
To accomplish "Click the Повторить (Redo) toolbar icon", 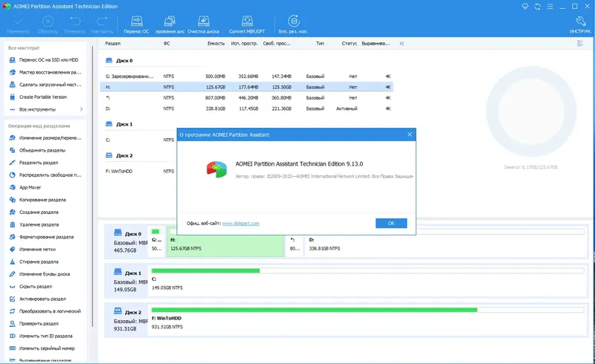I will (x=102, y=25).
